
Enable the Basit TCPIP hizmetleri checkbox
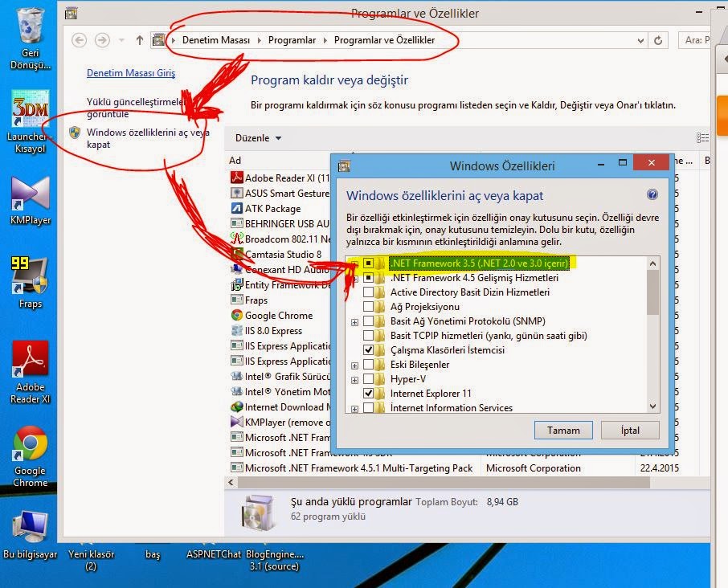(x=368, y=335)
